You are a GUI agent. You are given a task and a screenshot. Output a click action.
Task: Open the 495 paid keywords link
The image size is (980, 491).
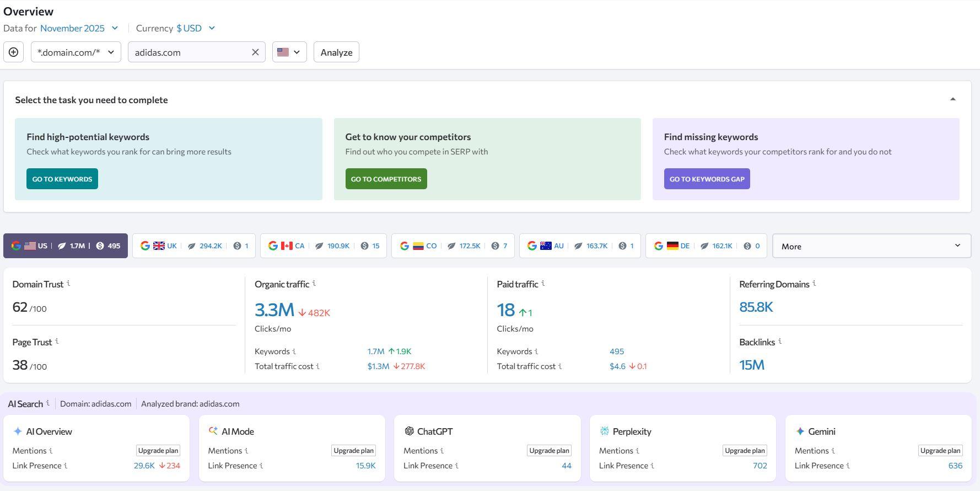pyautogui.click(x=617, y=351)
